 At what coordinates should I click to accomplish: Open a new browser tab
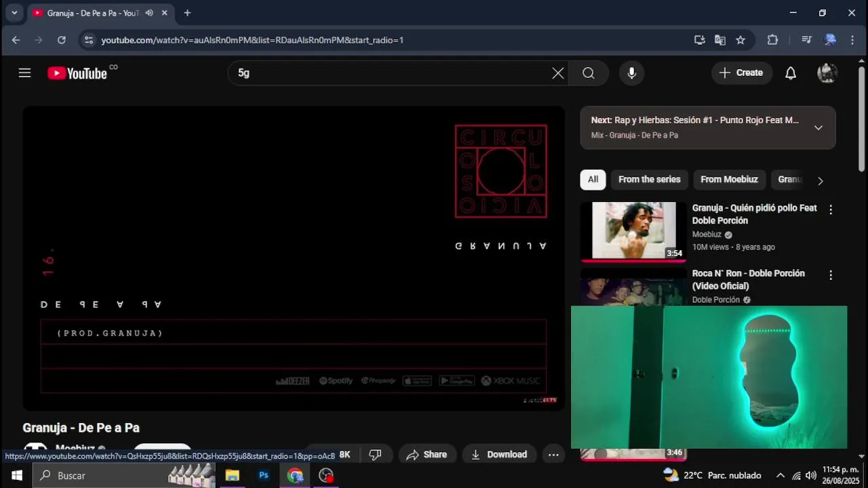[x=187, y=13]
